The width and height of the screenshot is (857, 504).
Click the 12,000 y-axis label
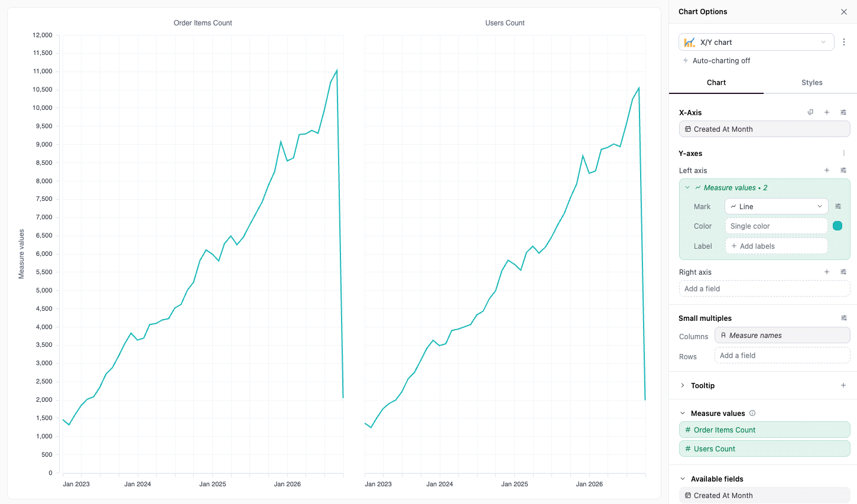coord(43,35)
